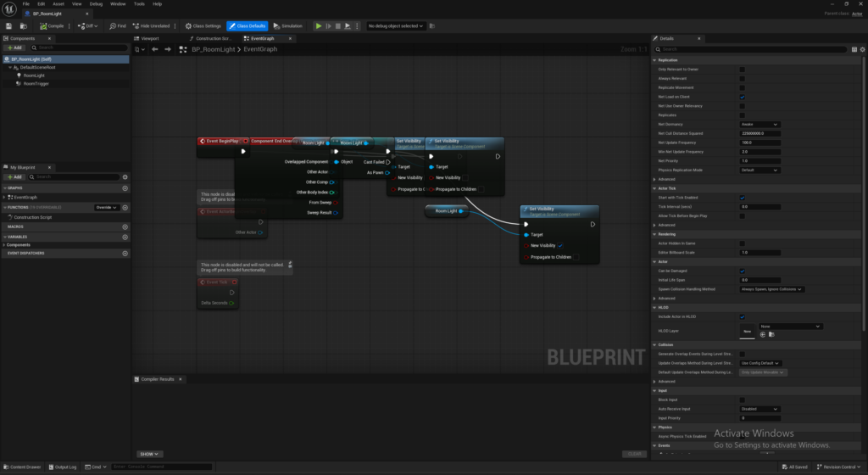This screenshot has height=475, width=868.
Task: Add new function with plus icon
Action: pos(125,208)
